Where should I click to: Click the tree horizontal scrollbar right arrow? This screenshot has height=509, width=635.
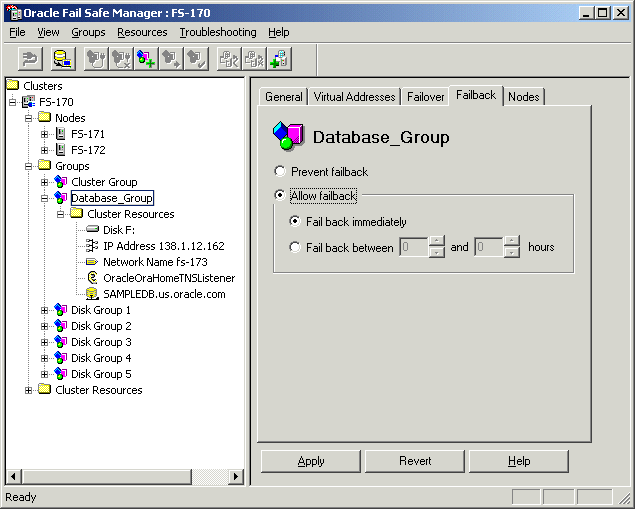[x=235, y=476]
